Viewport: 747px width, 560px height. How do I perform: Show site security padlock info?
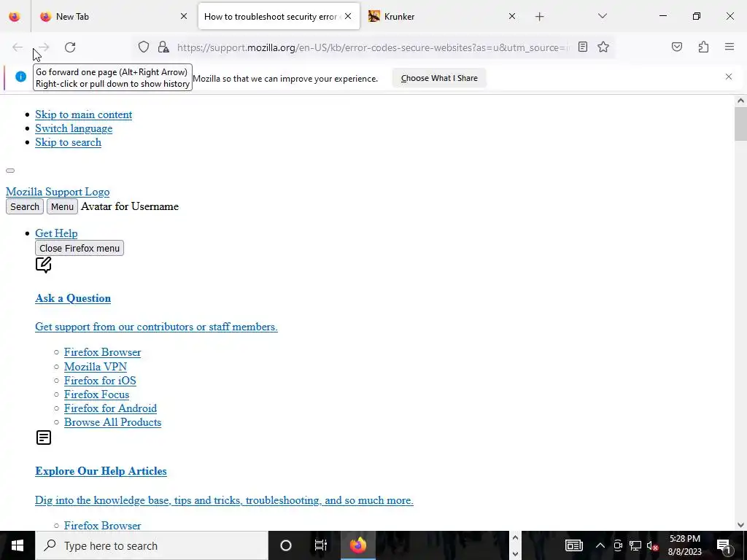[163, 47]
